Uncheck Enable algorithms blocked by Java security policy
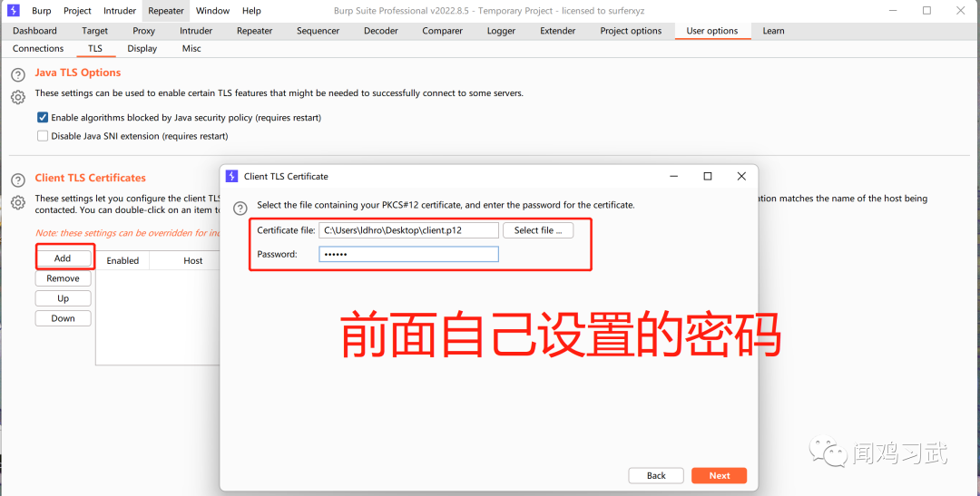This screenshot has height=496, width=980. 43,118
